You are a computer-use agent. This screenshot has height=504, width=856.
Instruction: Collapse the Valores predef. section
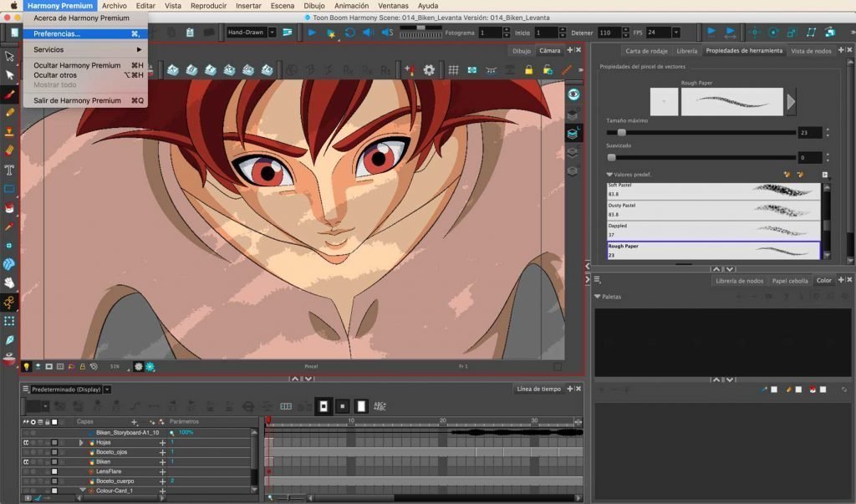[609, 175]
